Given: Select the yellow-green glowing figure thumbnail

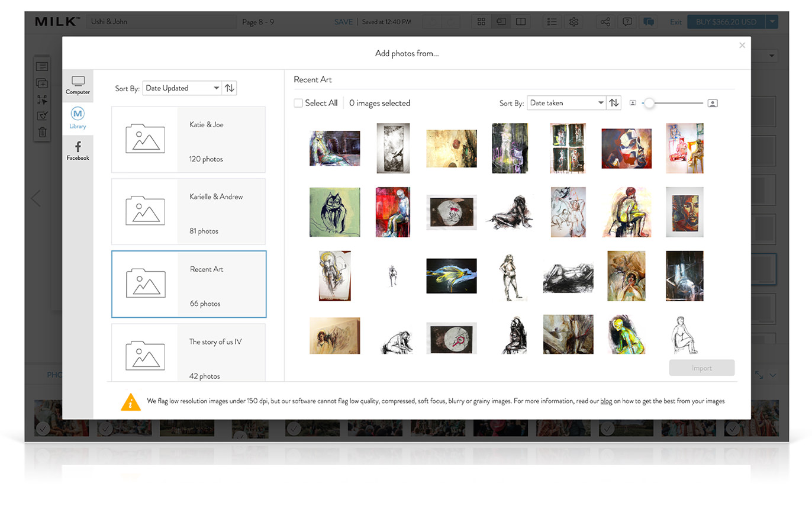Looking at the screenshot, I should pyautogui.click(x=627, y=334).
